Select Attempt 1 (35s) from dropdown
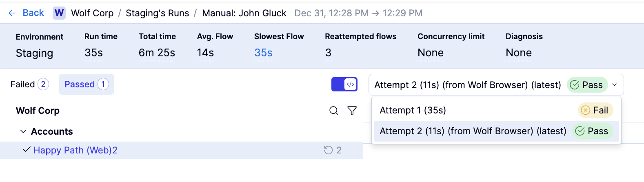644x182 pixels. (x=413, y=110)
